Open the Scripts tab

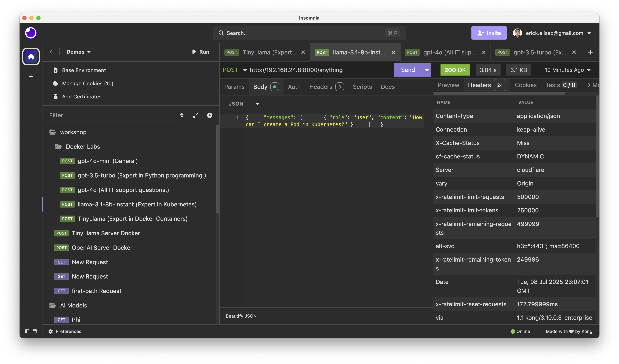pyautogui.click(x=362, y=87)
